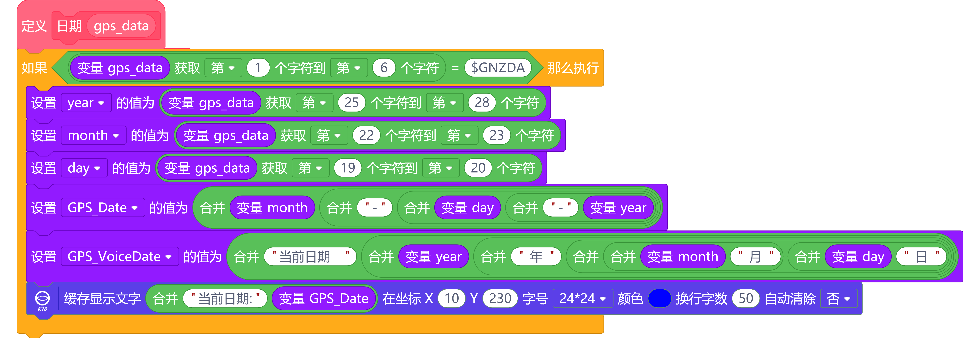Edit the 换行字数 field 50

click(746, 298)
